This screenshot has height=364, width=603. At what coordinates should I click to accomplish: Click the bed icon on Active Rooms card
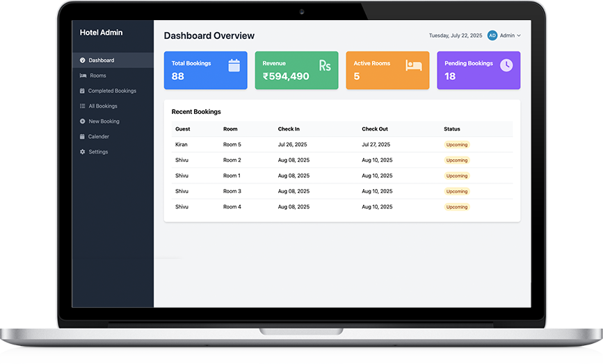(414, 65)
